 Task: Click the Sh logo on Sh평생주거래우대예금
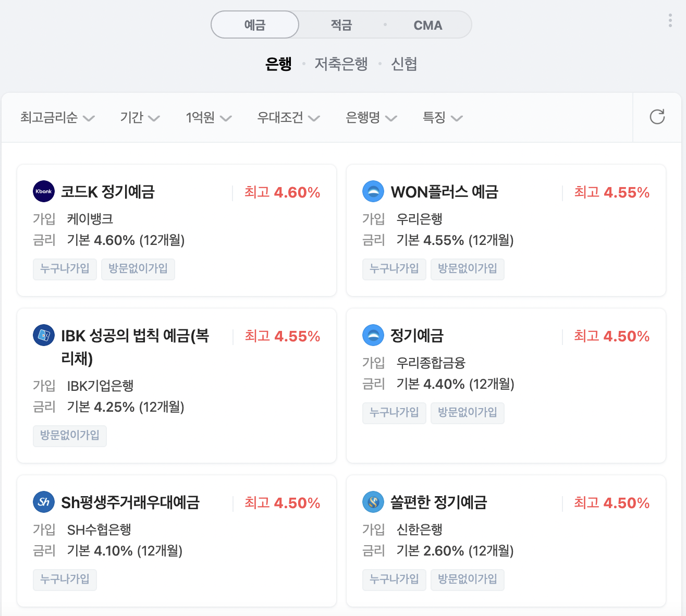[x=44, y=502]
